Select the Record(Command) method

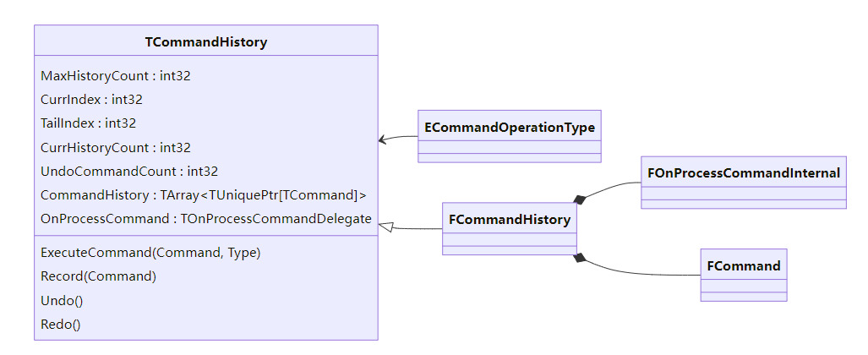point(98,276)
